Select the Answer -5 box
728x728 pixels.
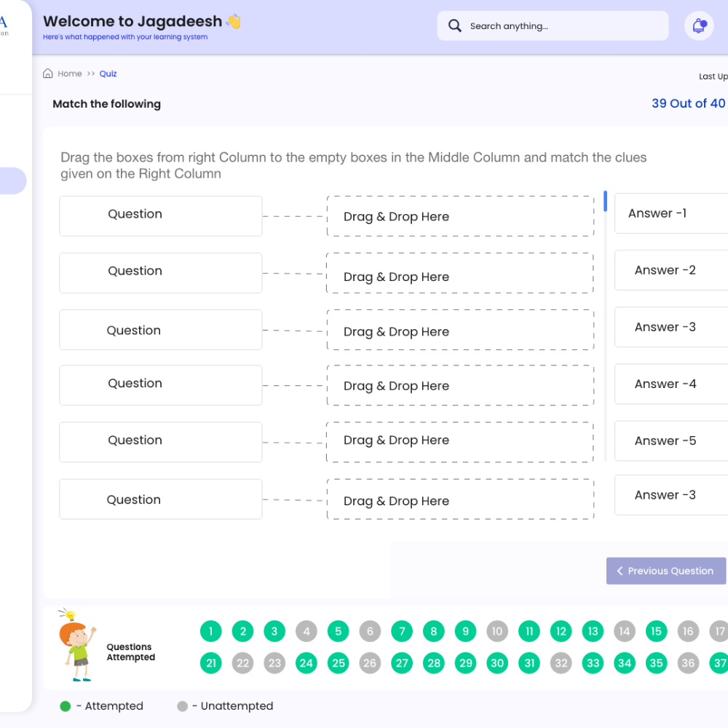(671, 440)
